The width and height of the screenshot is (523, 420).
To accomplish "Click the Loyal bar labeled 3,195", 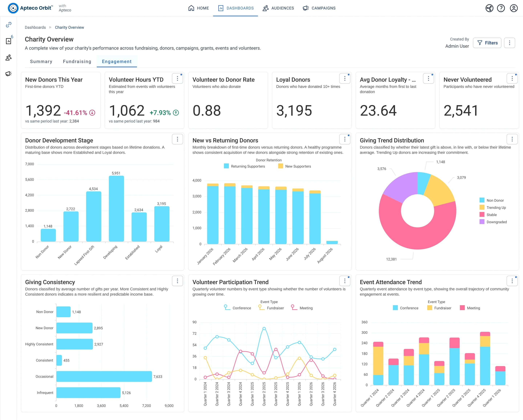I will tap(162, 224).
